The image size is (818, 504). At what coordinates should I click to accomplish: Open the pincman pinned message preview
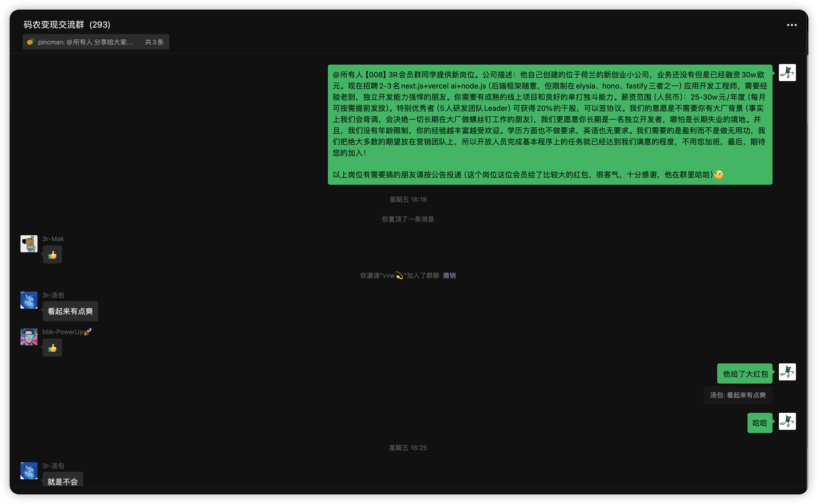(x=85, y=42)
